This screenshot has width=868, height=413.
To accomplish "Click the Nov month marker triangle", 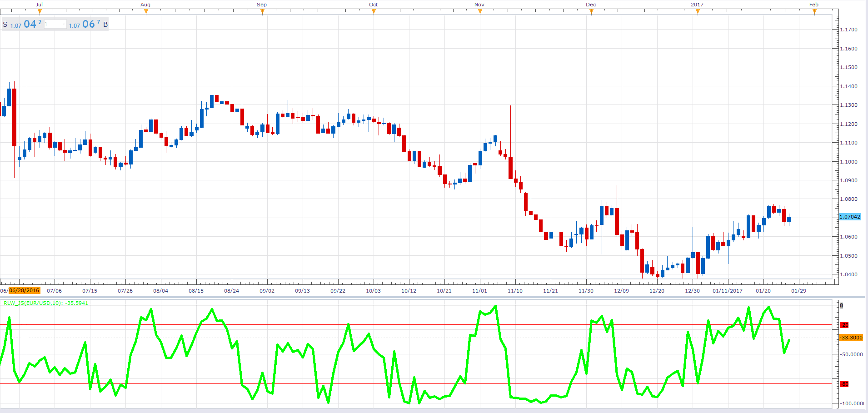I will pyautogui.click(x=480, y=12).
